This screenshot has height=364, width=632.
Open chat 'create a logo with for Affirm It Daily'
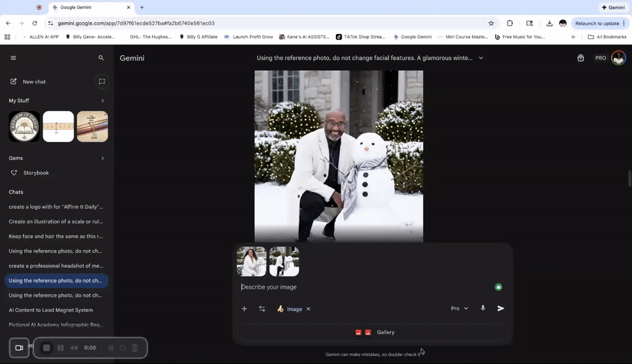[56, 207]
